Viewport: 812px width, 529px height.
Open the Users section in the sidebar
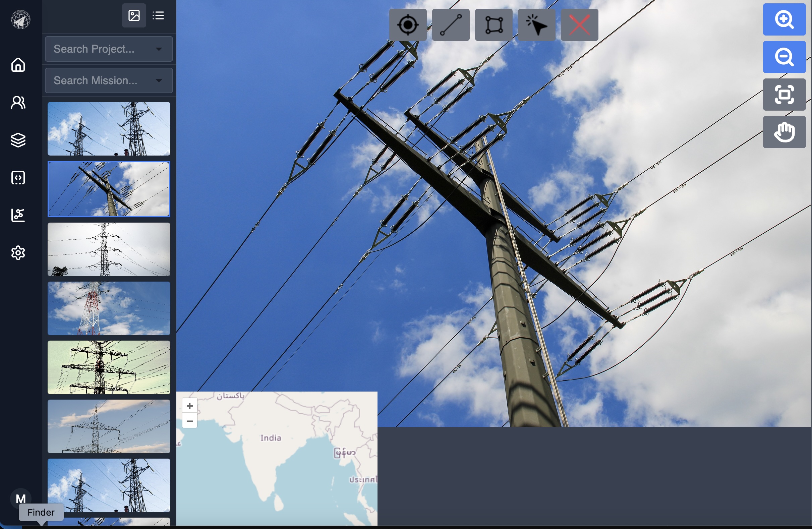tap(18, 102)
